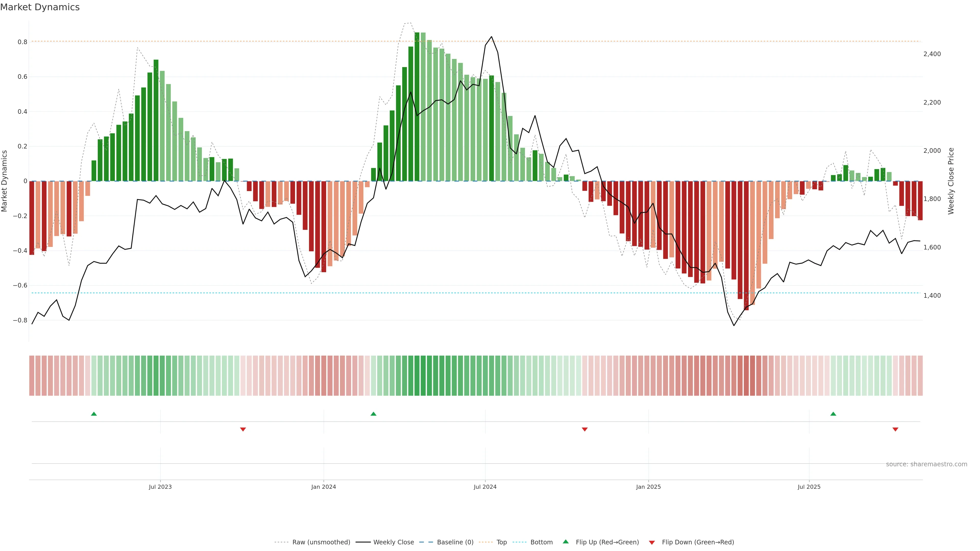Click the tallest dark green histogram bar

tap(417, 106)
